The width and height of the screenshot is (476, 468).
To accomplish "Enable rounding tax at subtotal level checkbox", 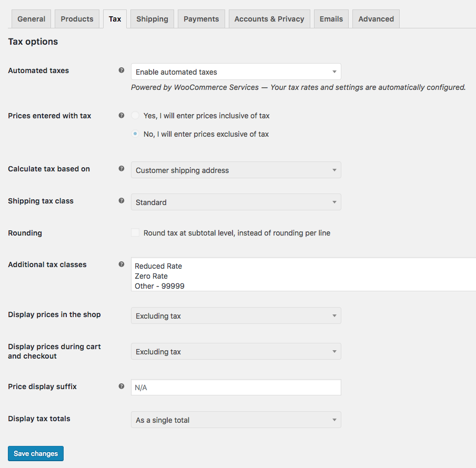I will tap(135, 232).
